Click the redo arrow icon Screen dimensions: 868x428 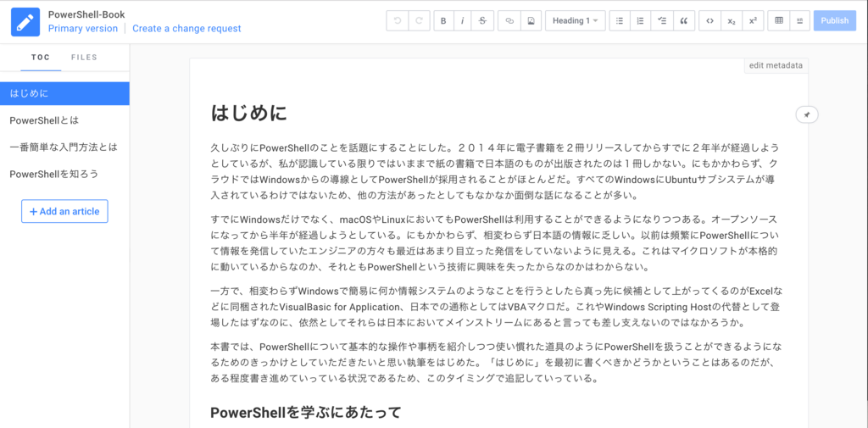(x=419, y=21)
